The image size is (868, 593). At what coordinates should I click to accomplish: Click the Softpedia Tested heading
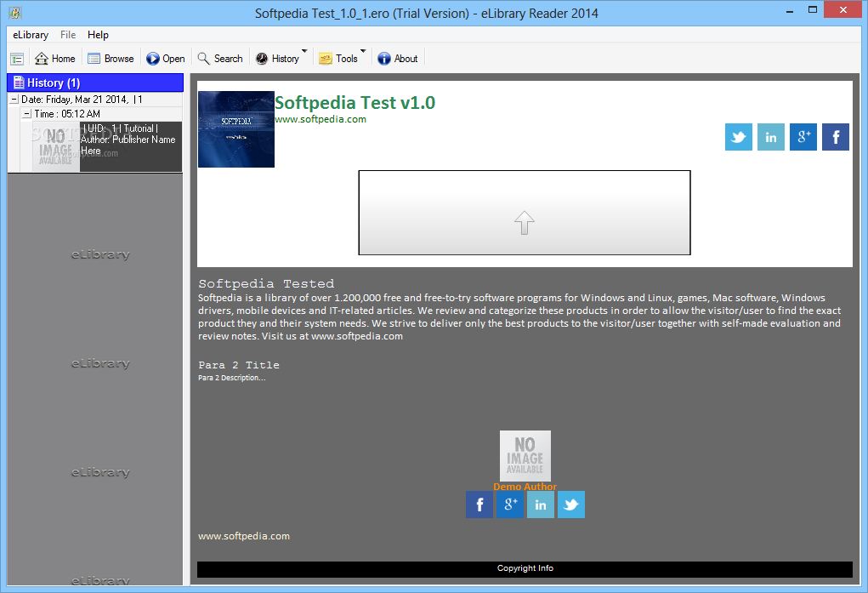click(266, 284)
